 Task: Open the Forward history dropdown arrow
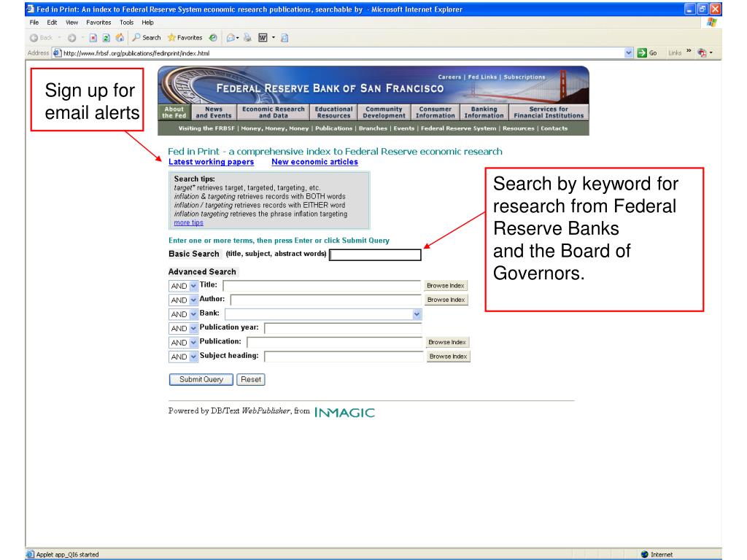click(82, 38)
